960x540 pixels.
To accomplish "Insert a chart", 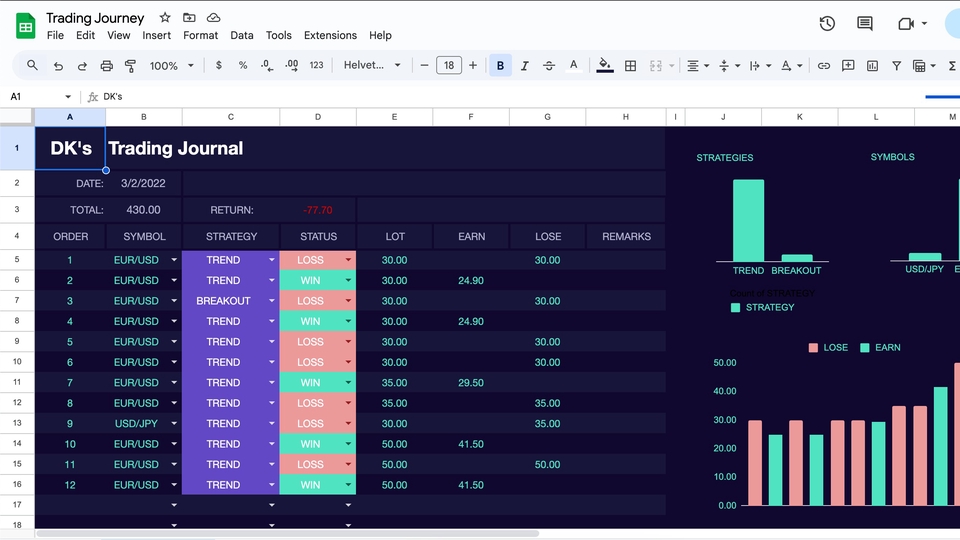I will [872, 66].
